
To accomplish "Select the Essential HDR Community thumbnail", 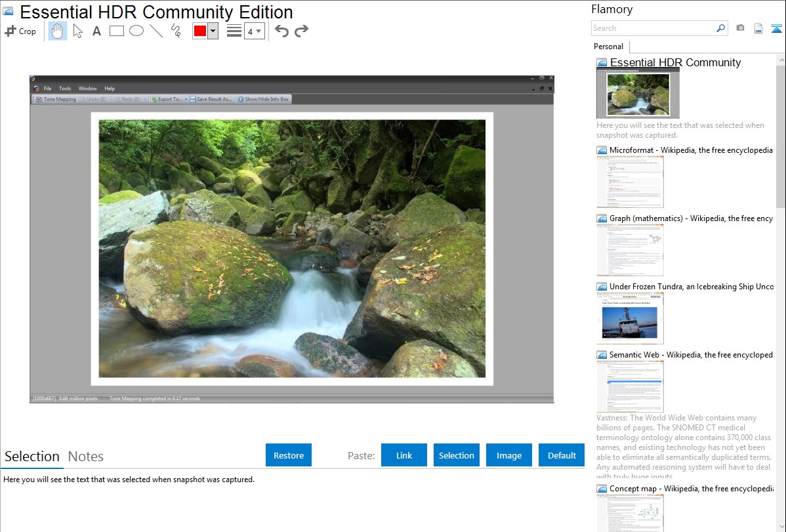I will point(638,94).
